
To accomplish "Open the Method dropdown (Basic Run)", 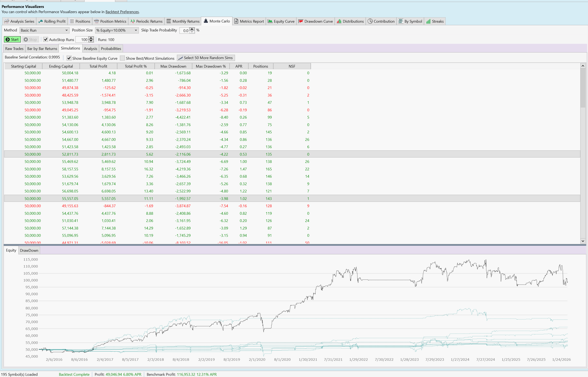I will [44, 30].
